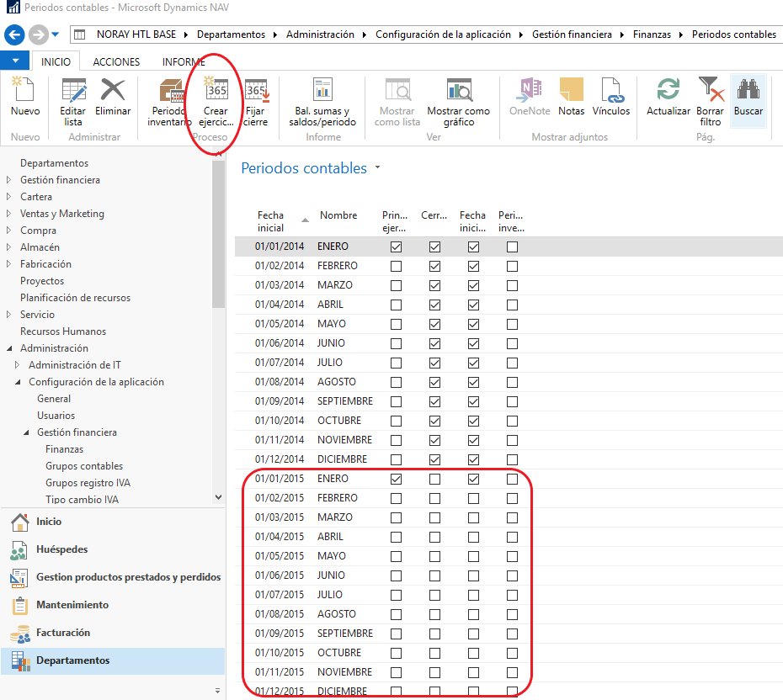Open navigation pane options chevron at bottom

click(x=217, y=691)
